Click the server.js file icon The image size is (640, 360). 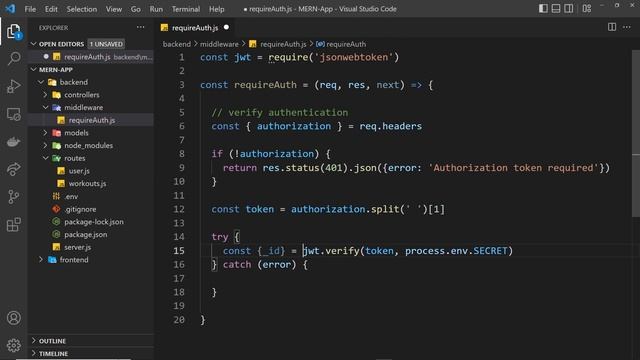pyautogui.click(x=56, y=247)
